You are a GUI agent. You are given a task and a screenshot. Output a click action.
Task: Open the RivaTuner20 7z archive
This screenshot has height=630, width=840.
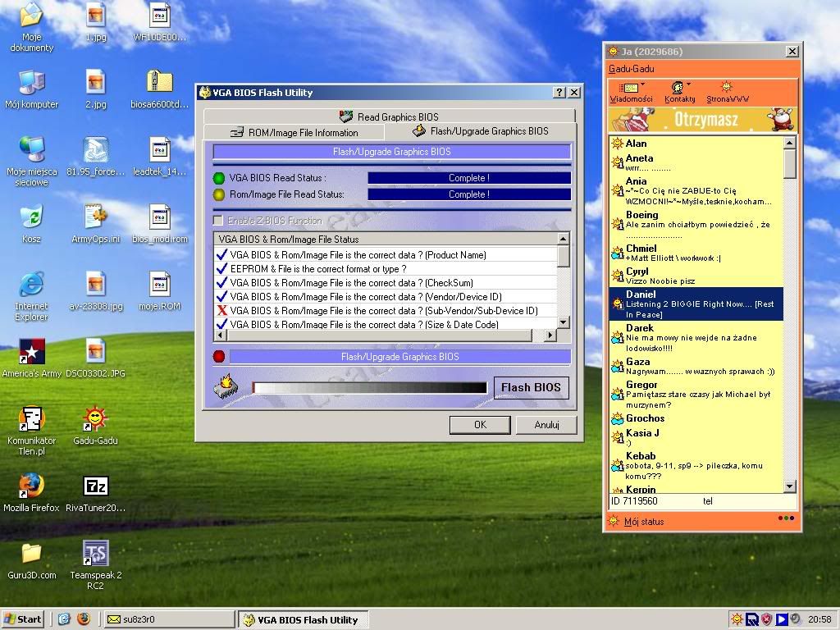point(95,492)
